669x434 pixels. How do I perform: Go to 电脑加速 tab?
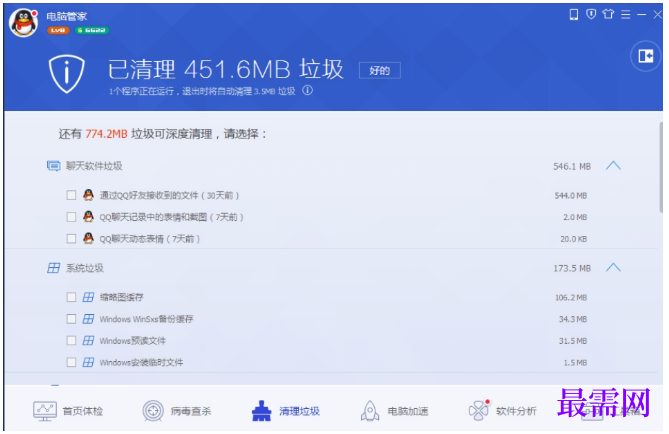tap(394, 411)
